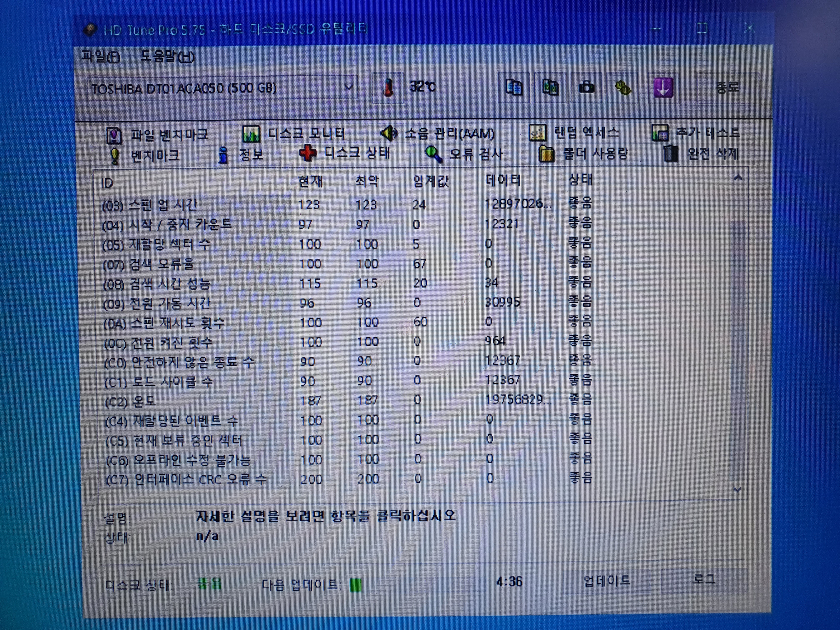Switch to the 랜덤 엑세스 tab
The width and height of the screenshot is (840, 630).
[x=574, y=132]
